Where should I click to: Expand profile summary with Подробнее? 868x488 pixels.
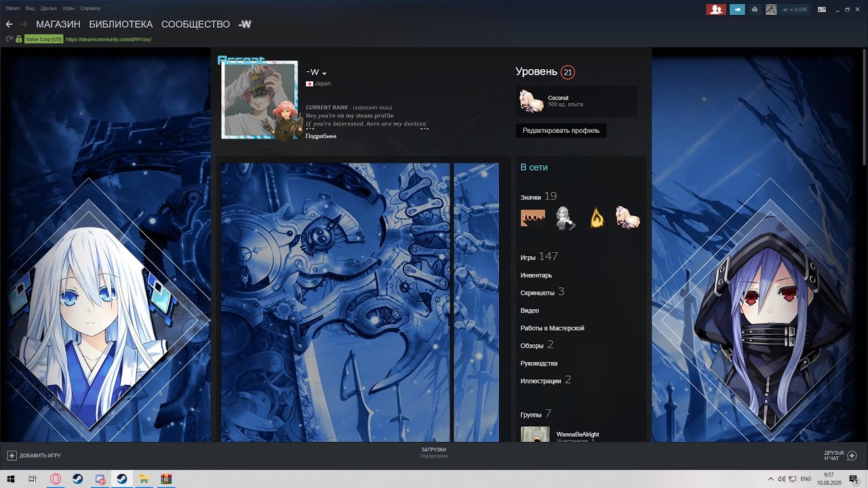pos(321,136)
